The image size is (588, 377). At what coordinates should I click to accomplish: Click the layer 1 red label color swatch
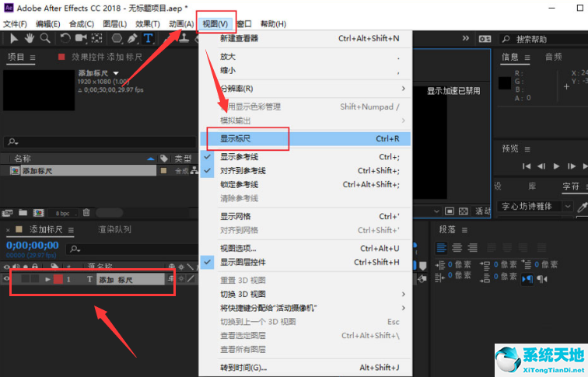coord(58,279)
